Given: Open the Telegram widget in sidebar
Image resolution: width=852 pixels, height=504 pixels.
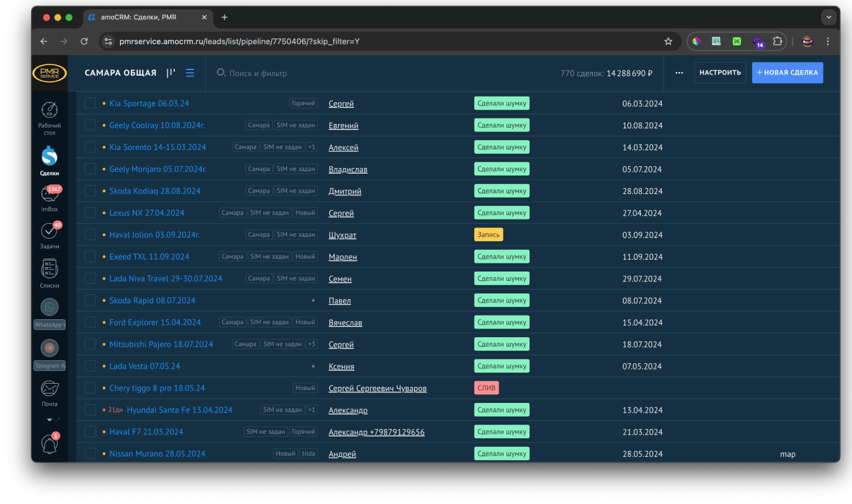Looking at the screenshot, I should (50, 355).
